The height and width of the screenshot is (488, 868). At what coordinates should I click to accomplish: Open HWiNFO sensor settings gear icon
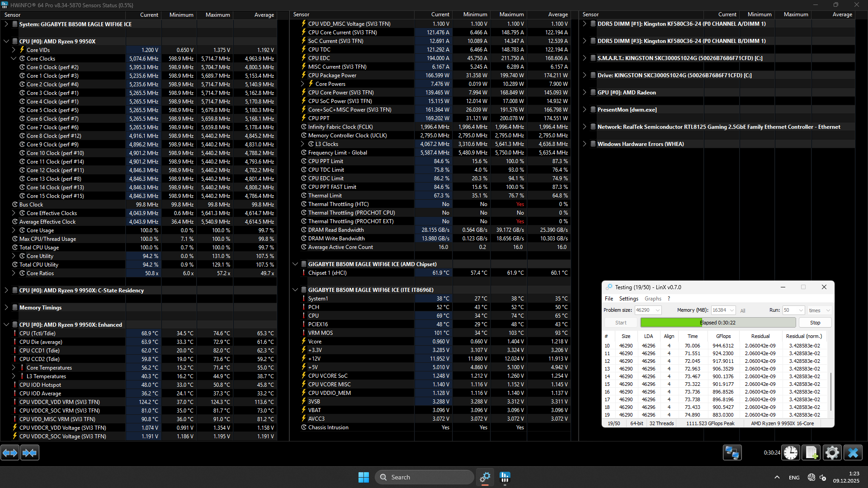pyautogui.click(x=832, y=453)
